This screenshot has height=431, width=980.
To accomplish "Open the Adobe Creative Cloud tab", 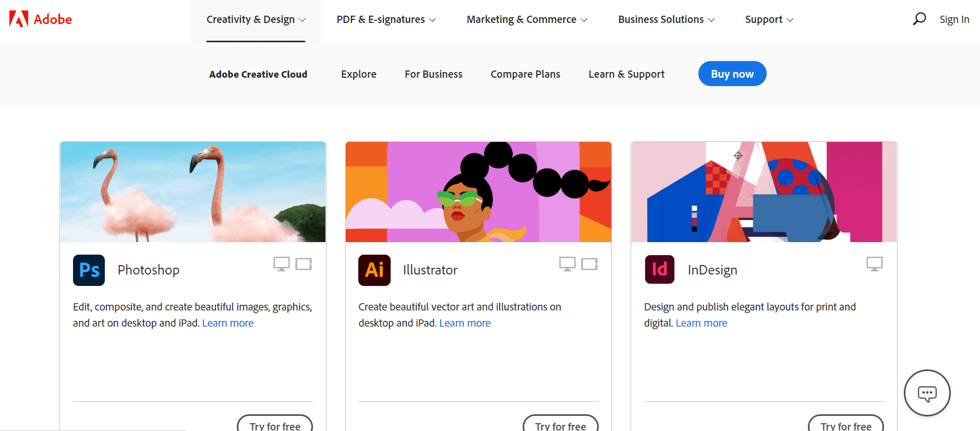I will [258, 74].
